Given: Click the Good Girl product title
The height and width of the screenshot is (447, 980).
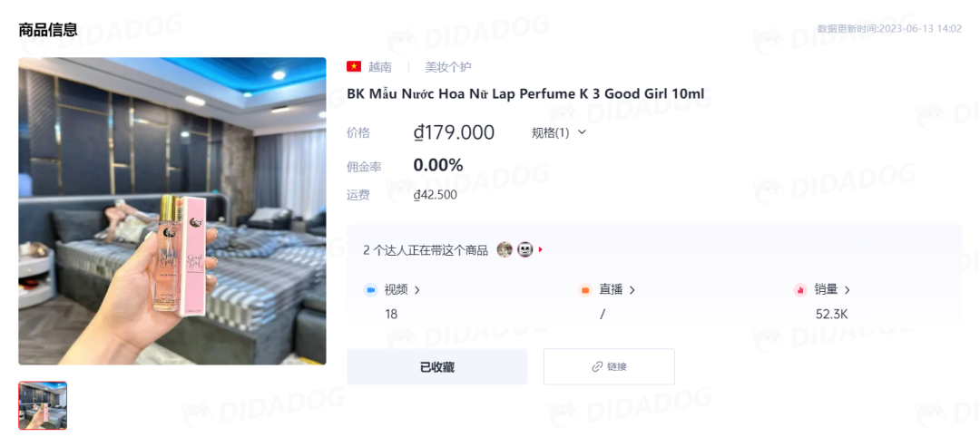Looking at the screenshot, I should [525, 94].
